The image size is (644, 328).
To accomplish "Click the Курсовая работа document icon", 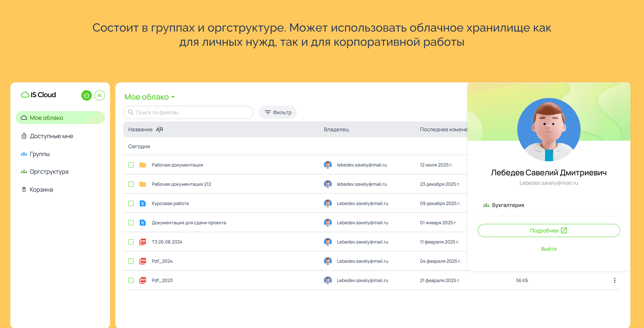I will coord(143,203).
